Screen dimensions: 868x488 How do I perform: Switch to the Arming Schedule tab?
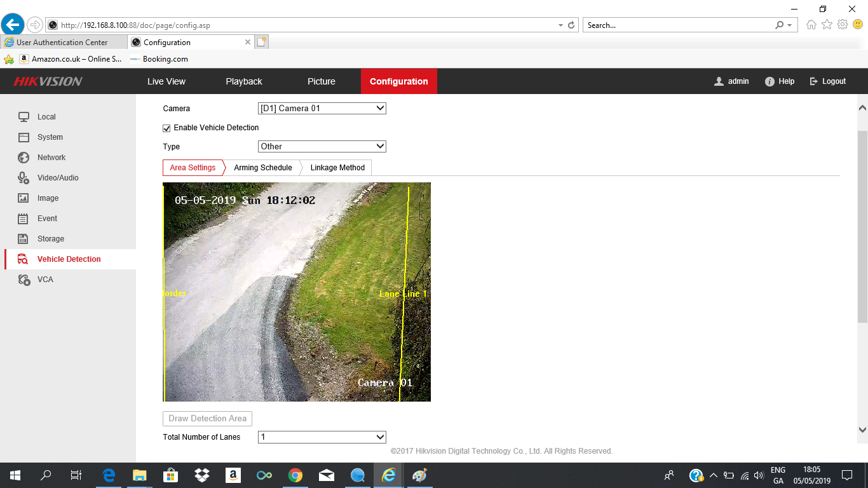[262, 168]
